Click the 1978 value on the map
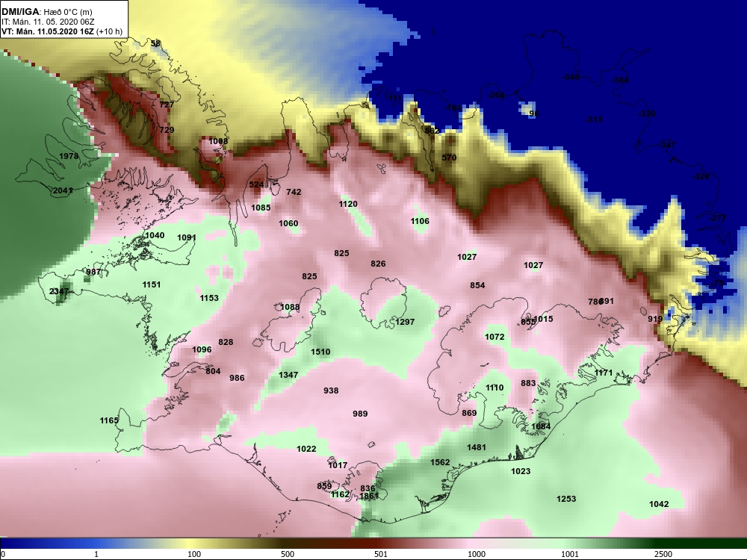The image size is (747, 560). pos(69,156)
